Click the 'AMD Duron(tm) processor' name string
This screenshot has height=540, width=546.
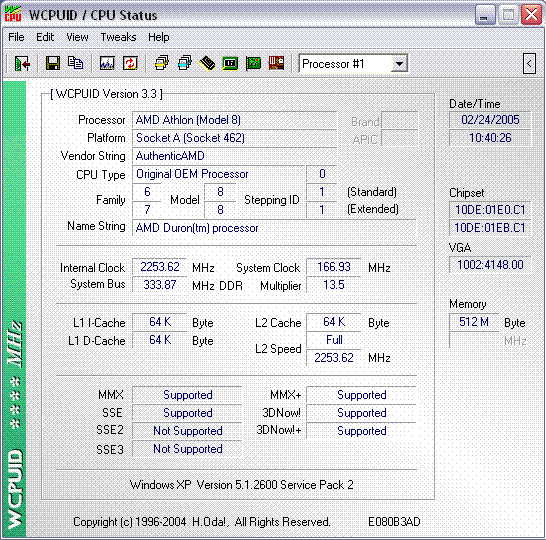(x=274, y=228)
